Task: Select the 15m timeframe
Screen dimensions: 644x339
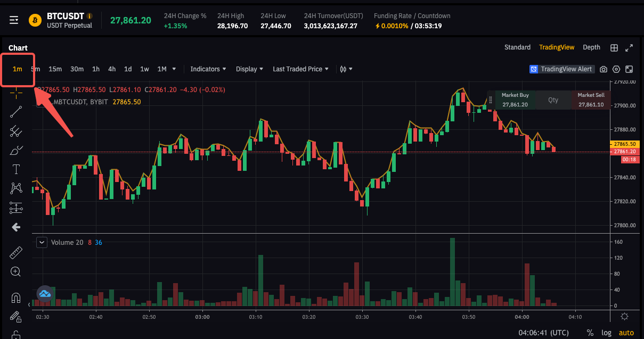Action: 55,69
